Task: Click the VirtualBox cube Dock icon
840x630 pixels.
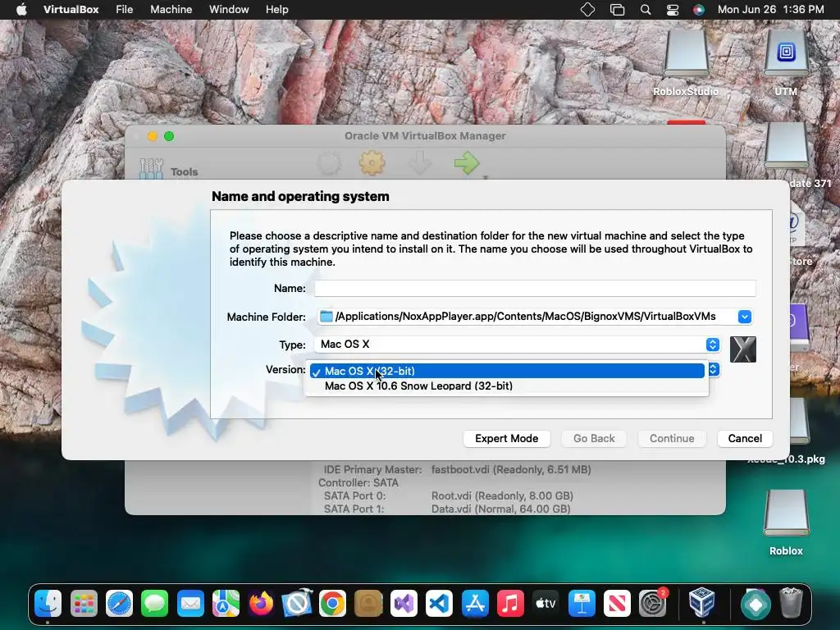Action: coord(701,603)
